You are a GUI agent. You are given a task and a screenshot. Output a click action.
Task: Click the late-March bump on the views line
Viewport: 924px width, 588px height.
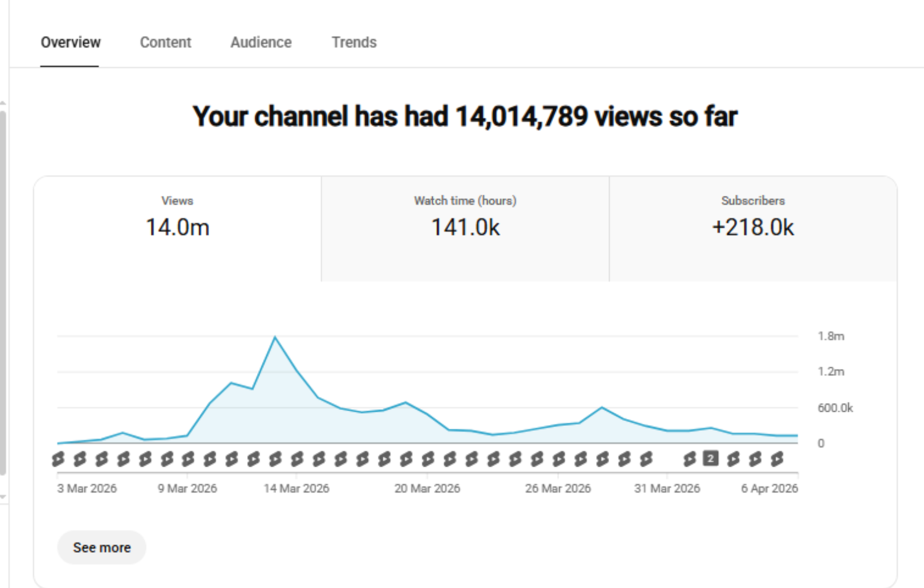(x=602, y=407)
